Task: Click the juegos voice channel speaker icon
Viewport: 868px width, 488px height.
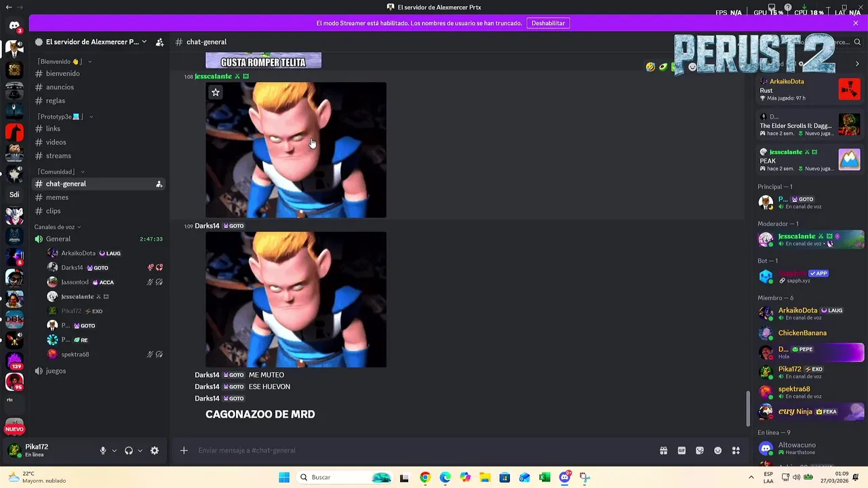Action: 39,371
